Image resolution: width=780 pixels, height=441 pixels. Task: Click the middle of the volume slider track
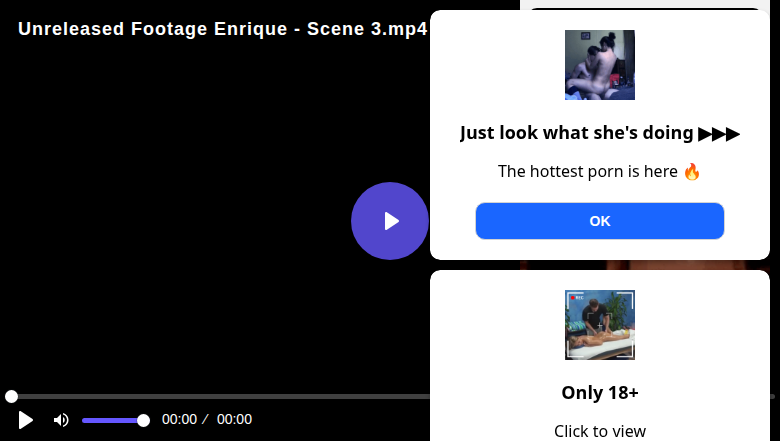[x=113, y=420]
